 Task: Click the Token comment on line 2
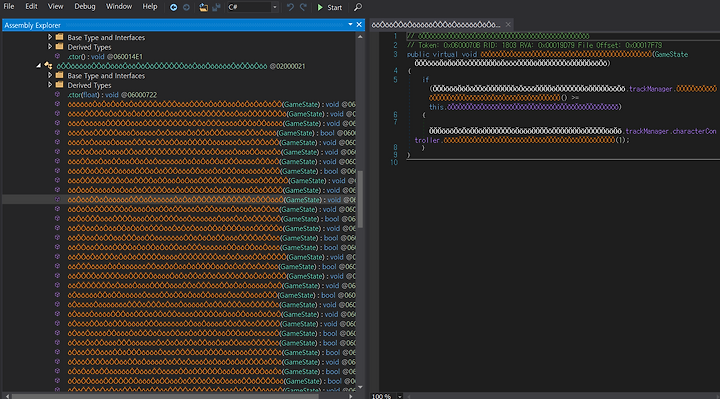point(534,45)
